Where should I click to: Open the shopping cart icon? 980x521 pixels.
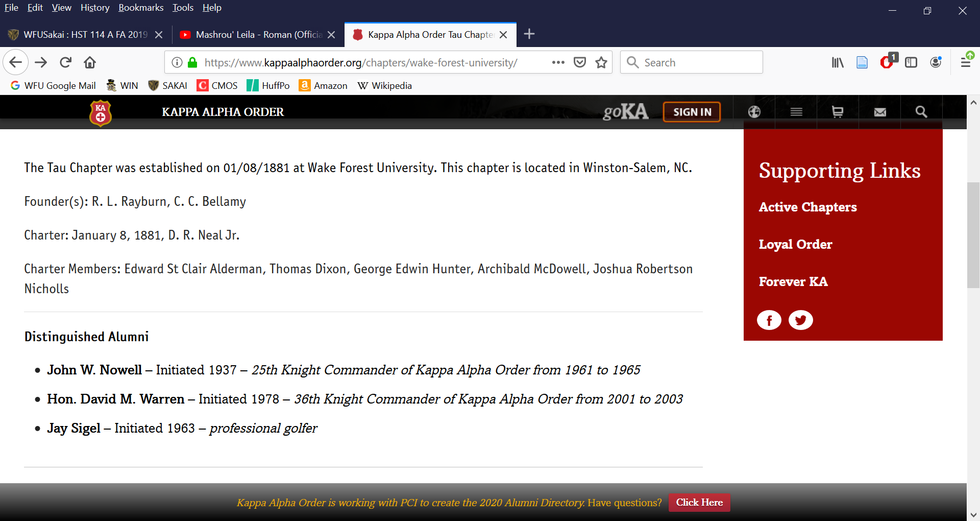838,112
